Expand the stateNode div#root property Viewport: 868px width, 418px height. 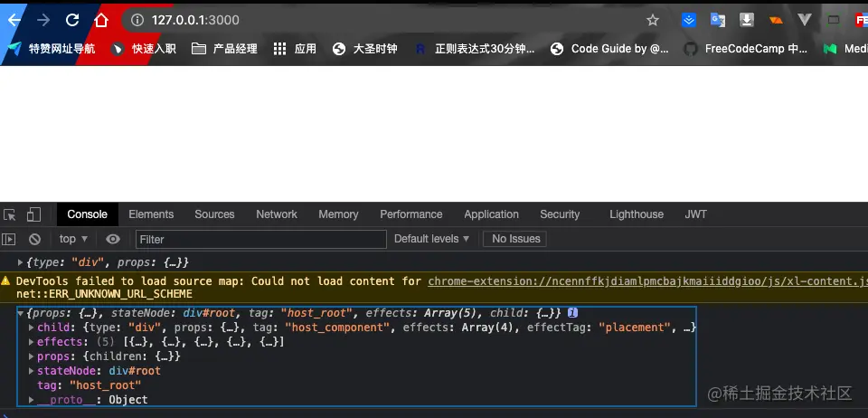[32, 371]
